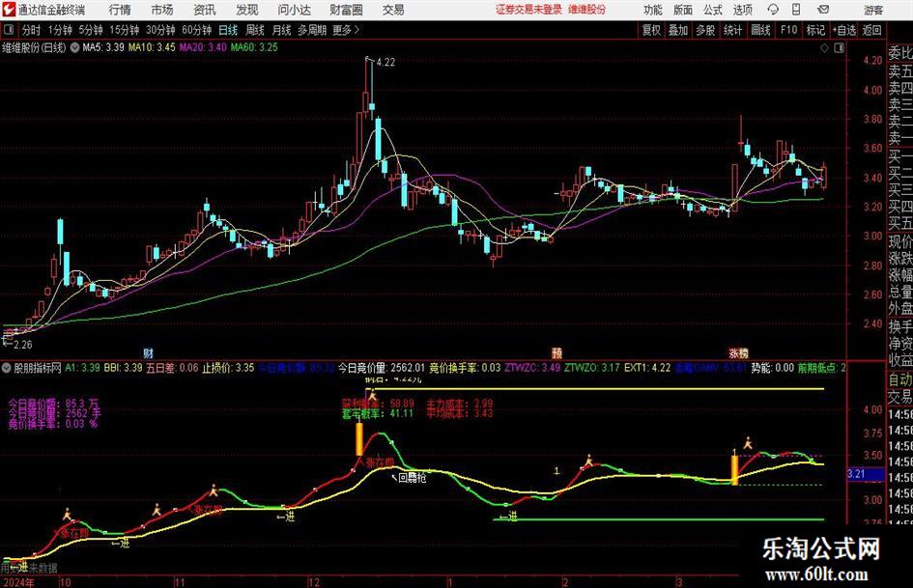Add stock via +自选 button
This screenshot has width=913, height=588.
click(843, 30)
